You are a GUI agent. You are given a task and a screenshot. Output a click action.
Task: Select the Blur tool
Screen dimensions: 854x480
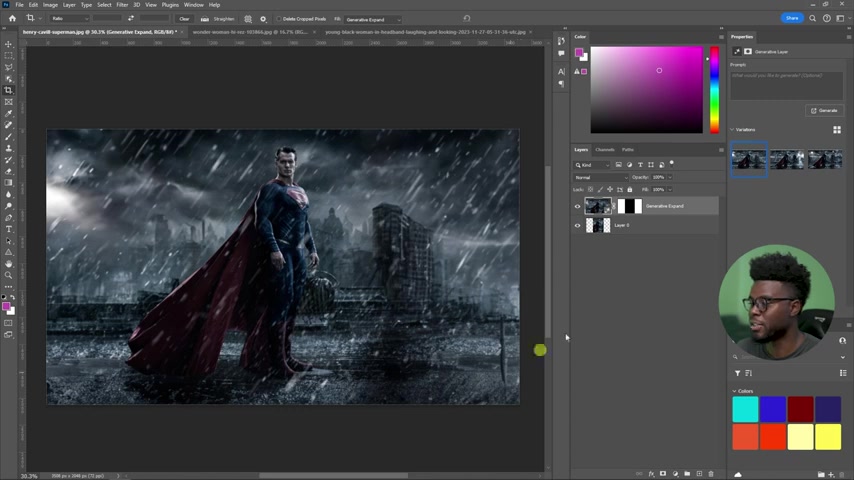[x=8, y=195]
